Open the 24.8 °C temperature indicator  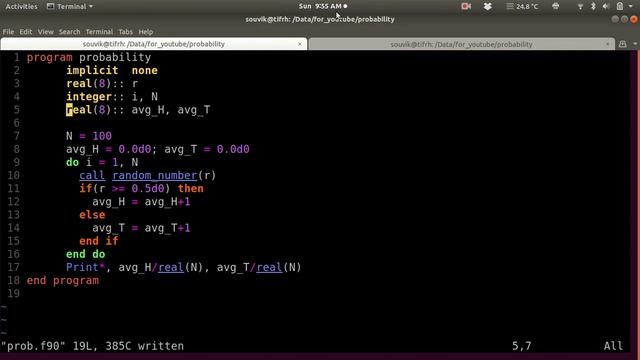(x=522, y=6)
